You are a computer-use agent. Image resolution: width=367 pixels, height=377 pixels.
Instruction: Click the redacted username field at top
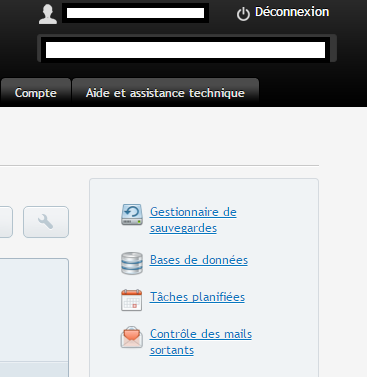pos(135,13)
